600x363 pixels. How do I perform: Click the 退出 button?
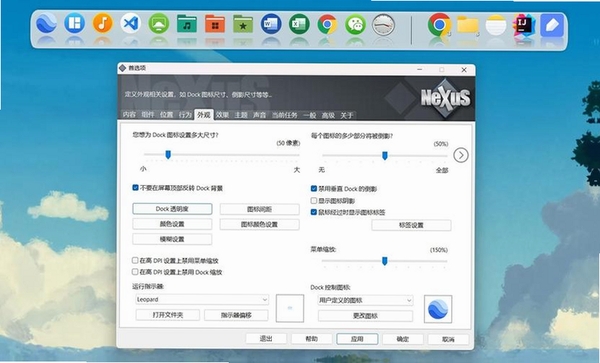(x=266, y=339)
